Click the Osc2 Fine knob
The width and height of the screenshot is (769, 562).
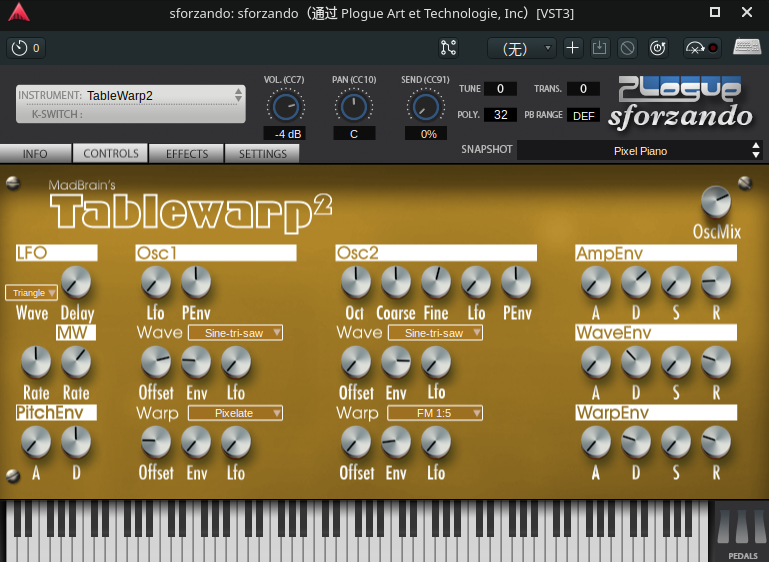[436, 282]
